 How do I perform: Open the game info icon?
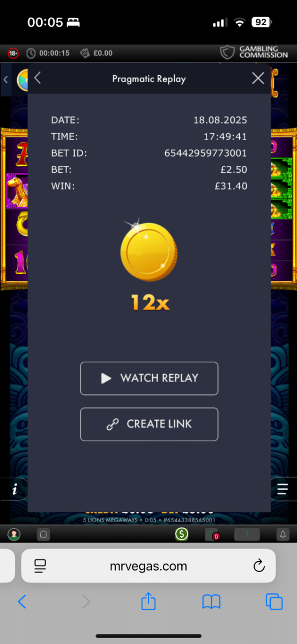[x=14, y=489]
